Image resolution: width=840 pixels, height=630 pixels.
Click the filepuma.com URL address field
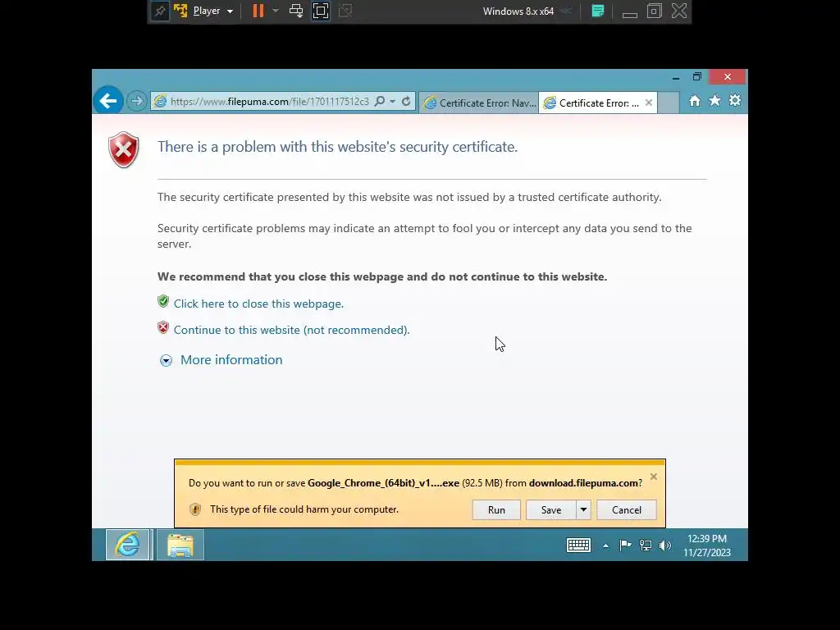point(269,101)
